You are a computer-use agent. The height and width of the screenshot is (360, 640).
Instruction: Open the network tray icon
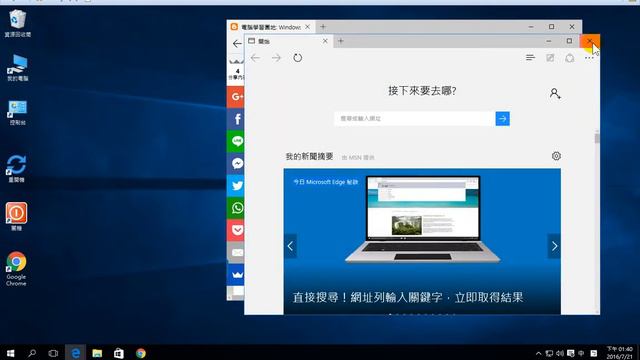(549, 353)
